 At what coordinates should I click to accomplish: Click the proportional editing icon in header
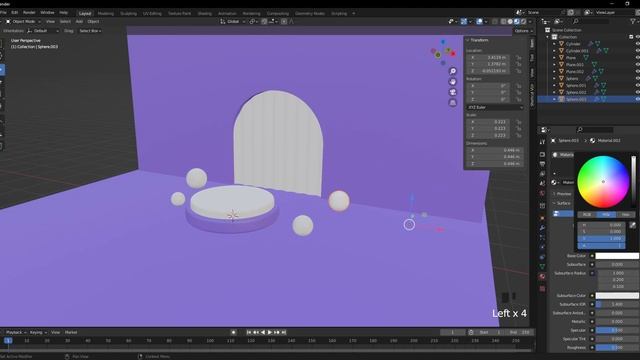click(284, 21)
